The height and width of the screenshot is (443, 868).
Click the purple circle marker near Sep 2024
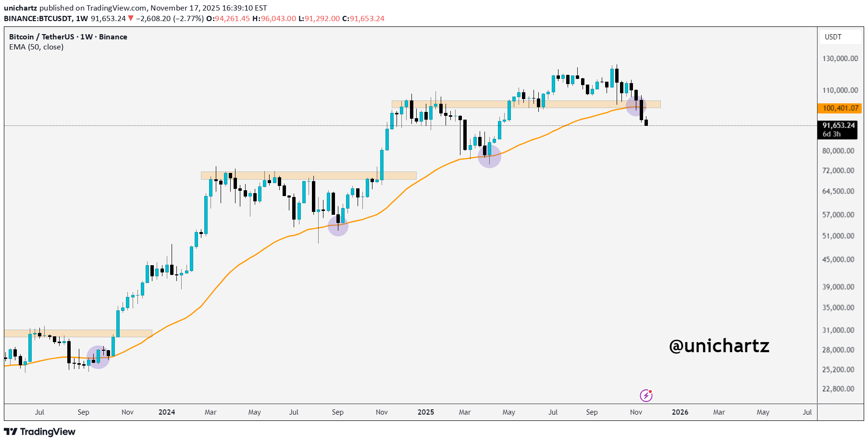(338, 226)
